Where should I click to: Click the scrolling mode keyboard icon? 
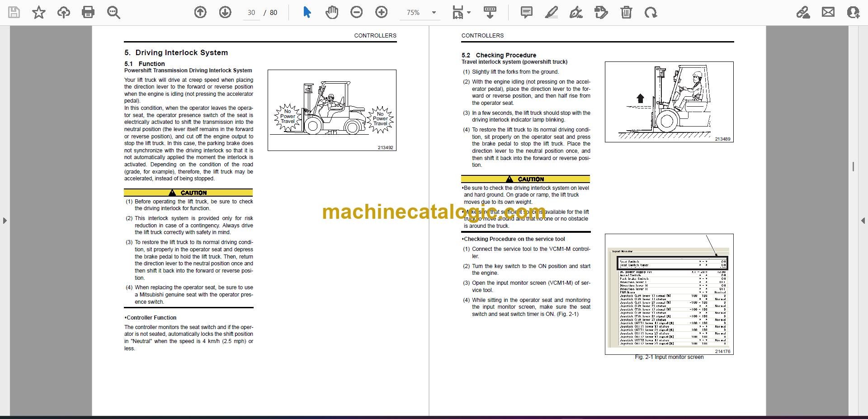(x=490, y=13)
